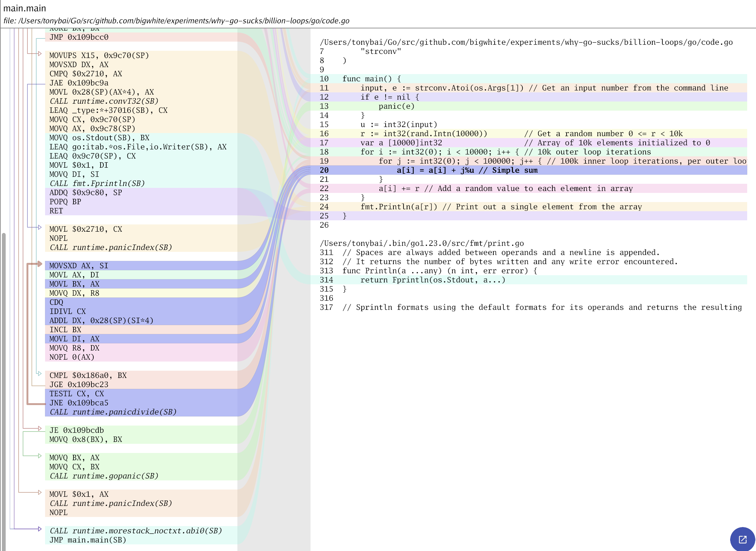Screen dimensions: 756x551
Task: Click the jump arrow at MOVUPS X15 block
Action: click(x=39, y=54)
